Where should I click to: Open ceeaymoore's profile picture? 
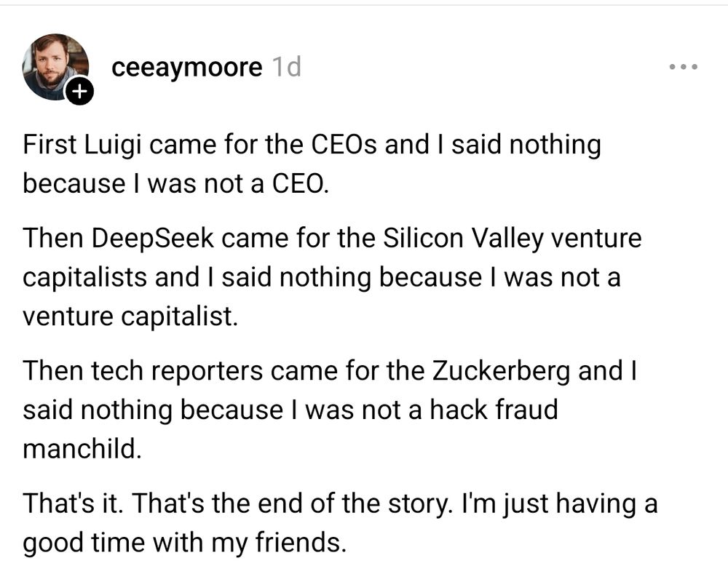tap(55, 67)
